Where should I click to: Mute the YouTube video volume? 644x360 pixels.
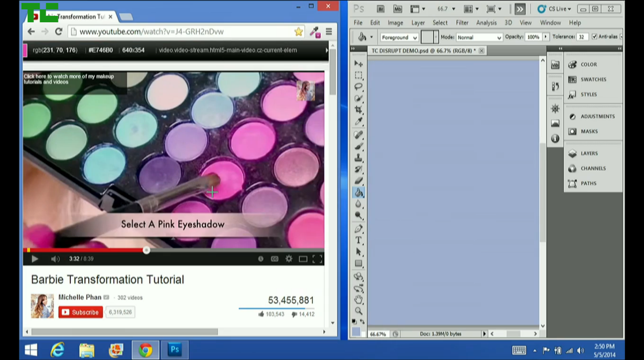coord(55,259)
